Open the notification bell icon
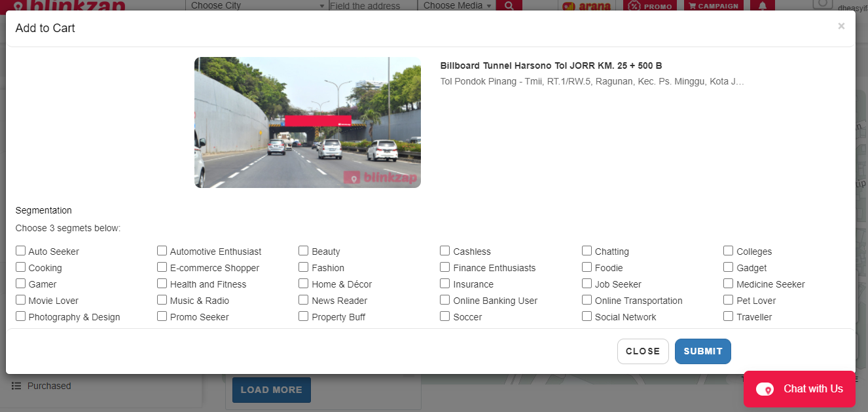 (x=763, y=5)
